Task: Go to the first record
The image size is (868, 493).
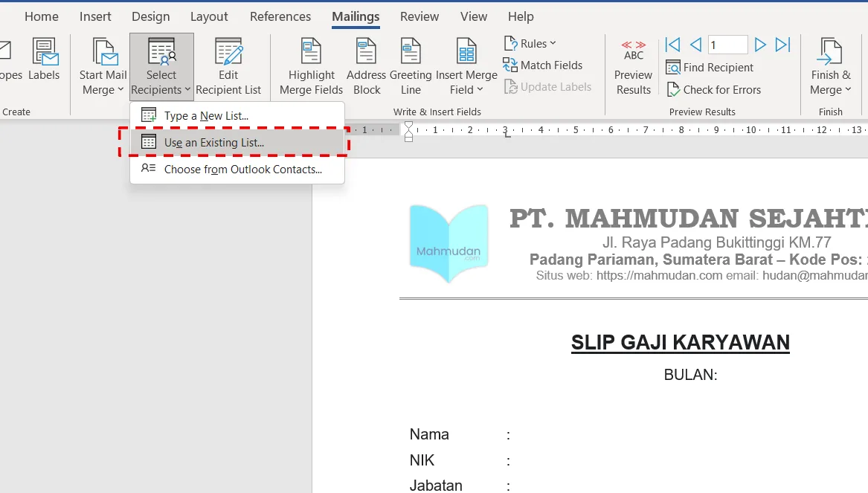Action: coord(672,45)
